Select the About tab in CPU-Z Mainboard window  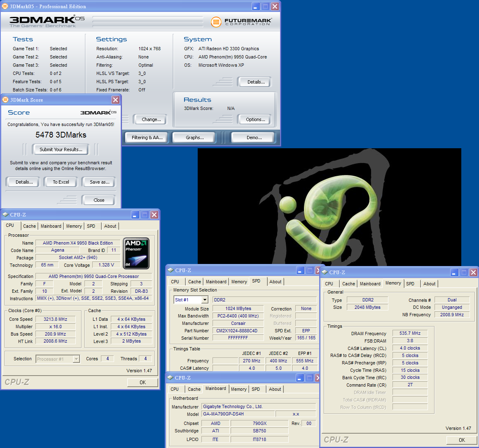(x=275, y=389)
